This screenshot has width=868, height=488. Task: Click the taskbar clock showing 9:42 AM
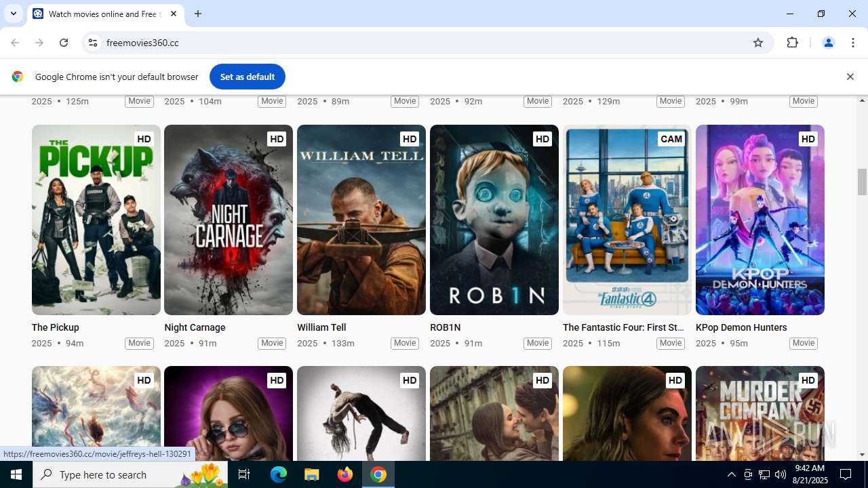pos(810,474)
